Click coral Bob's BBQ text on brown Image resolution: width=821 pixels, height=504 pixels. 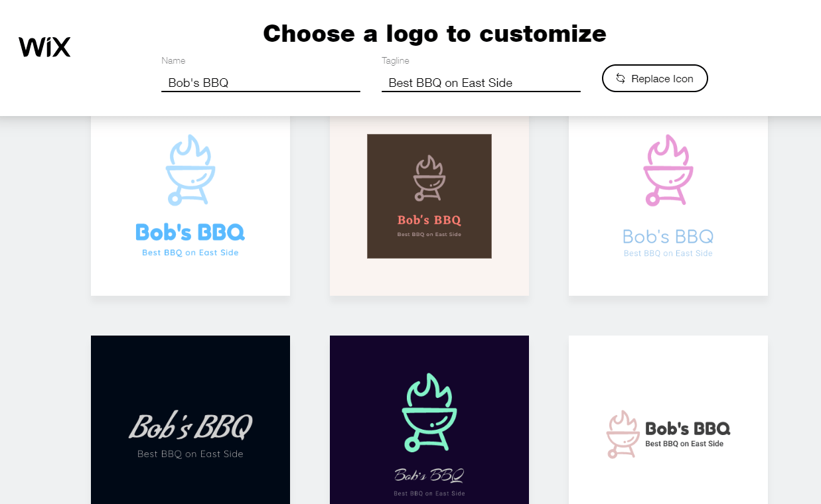pos(429,220)
